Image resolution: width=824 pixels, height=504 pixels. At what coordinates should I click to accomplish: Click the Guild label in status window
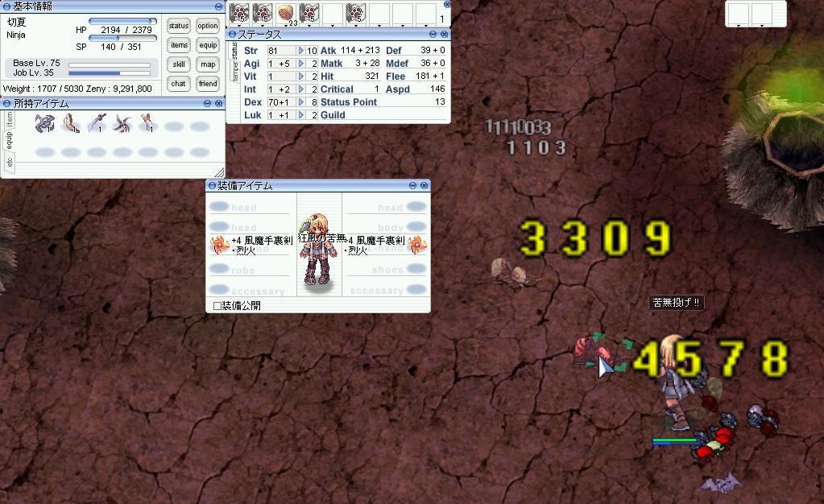tap(333, 115)
